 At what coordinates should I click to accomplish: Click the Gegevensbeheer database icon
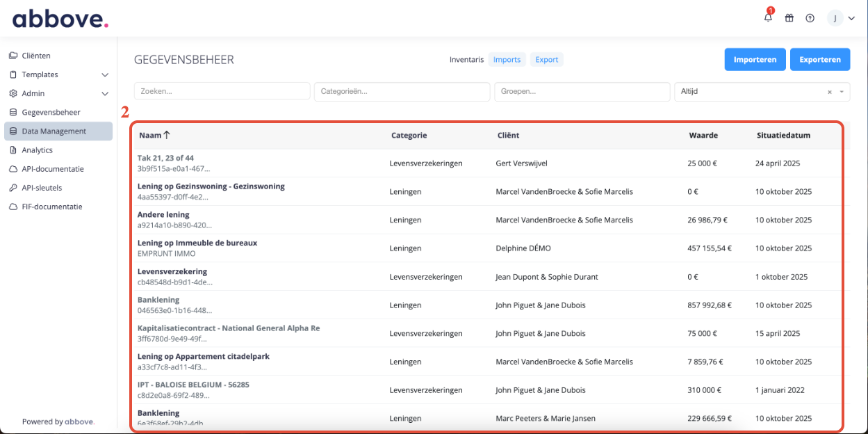(13, 112)
